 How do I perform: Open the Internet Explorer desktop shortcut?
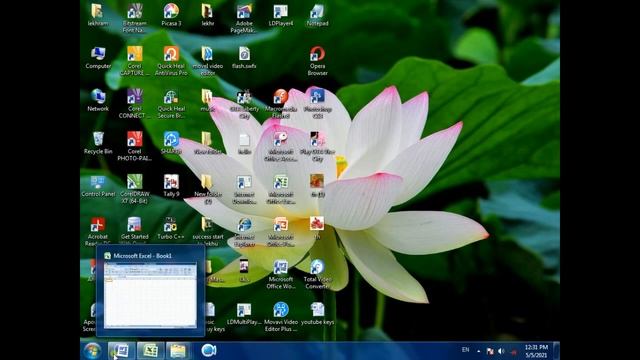[x=244, y=232]
